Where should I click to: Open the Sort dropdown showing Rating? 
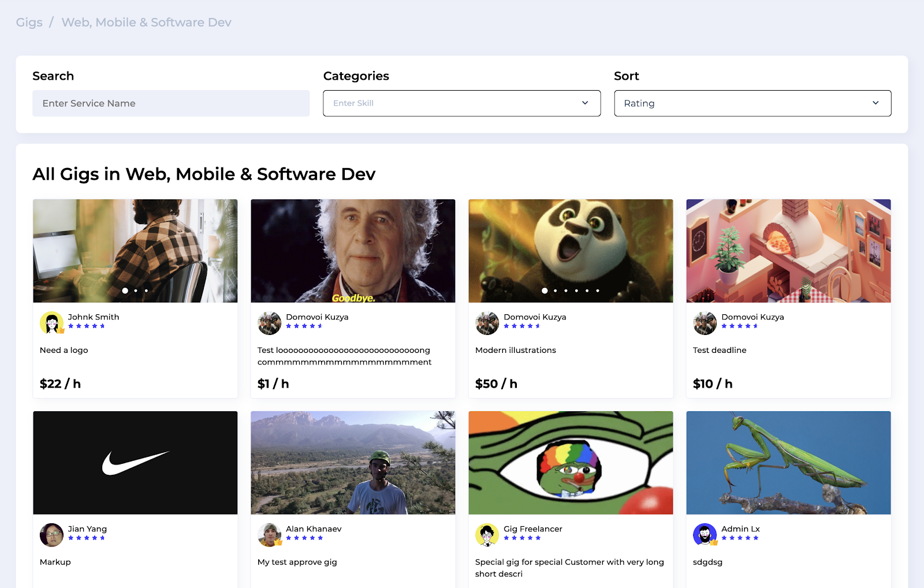pyautogui.click(x=752, y=103)
